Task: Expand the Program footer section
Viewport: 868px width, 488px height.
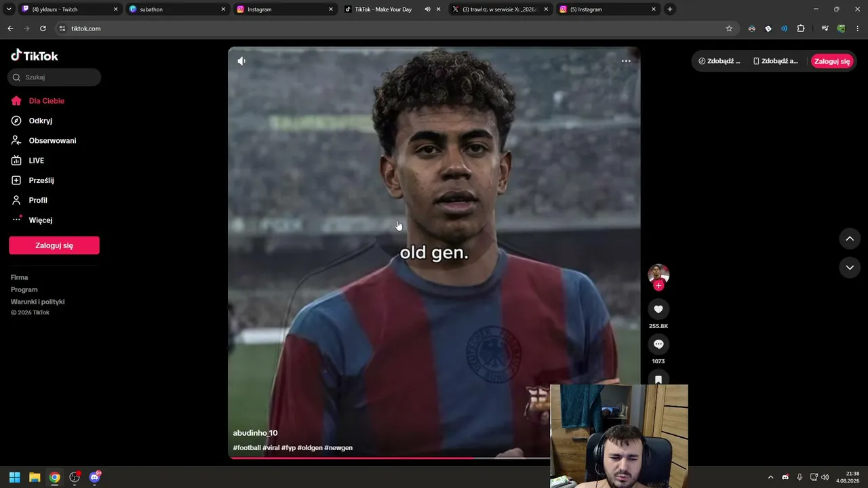Action: coord(24,289)
